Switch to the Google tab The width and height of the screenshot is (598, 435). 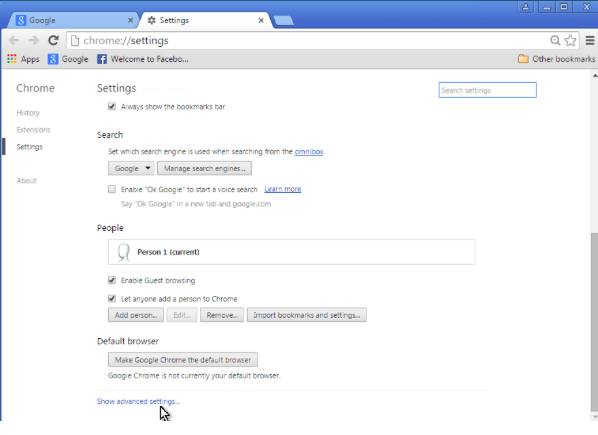(72, 20)
